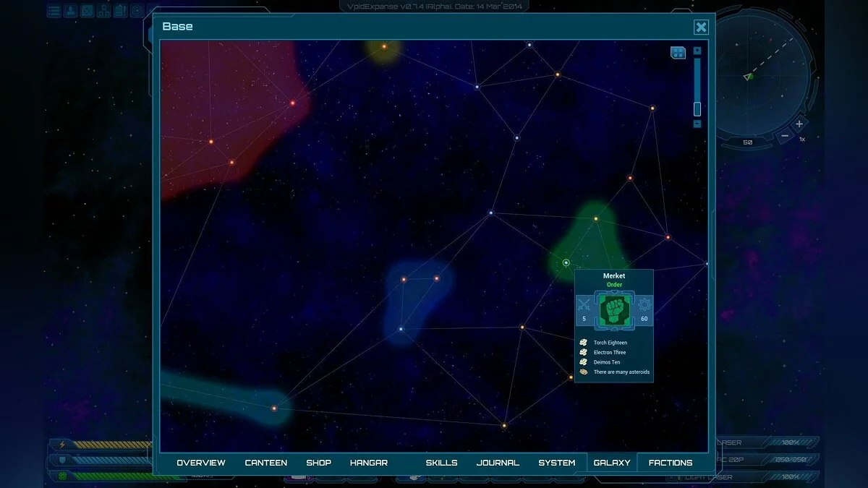Viewport: 868px width, 488px height.
Task: Open the character profile icon in top toolbar
Action: [x=71, y=11]
